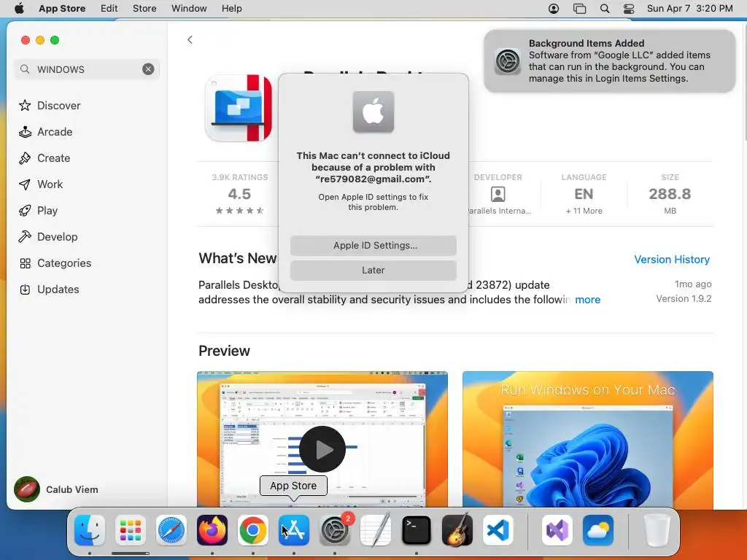Click the user account menu bar icon

(x=554, y=9)
